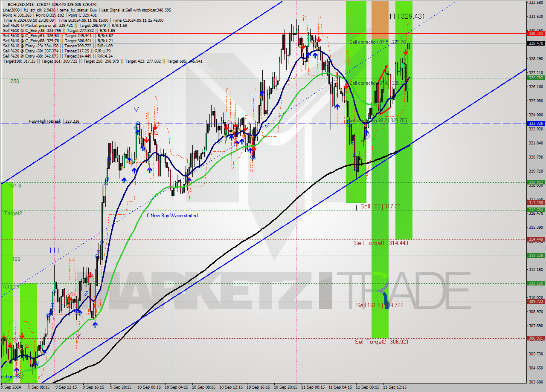Click the '11 Sep 12:15' time label
This screenshot has width=546, height=392.
(x=395, y=387)
